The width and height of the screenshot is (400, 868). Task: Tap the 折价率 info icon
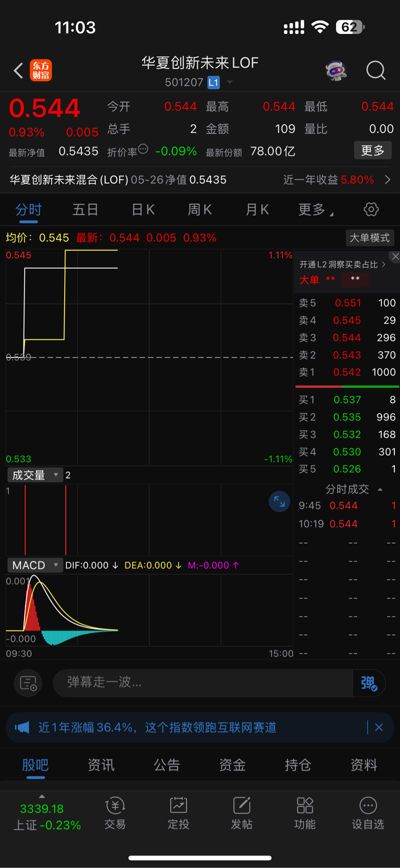click(143, 149)
